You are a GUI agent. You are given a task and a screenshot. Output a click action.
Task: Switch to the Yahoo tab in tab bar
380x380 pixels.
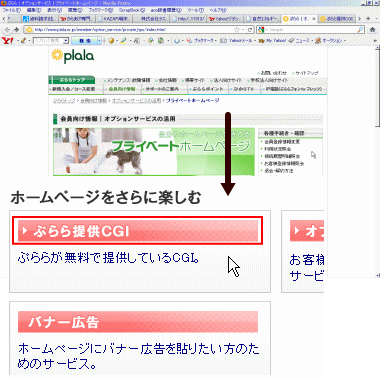click(224, 19)
